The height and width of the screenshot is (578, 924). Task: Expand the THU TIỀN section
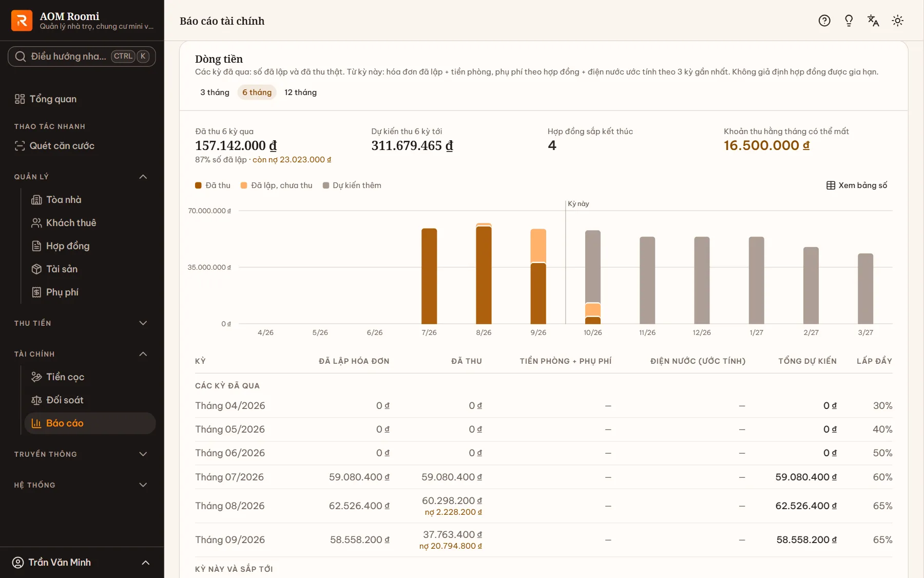143,323
